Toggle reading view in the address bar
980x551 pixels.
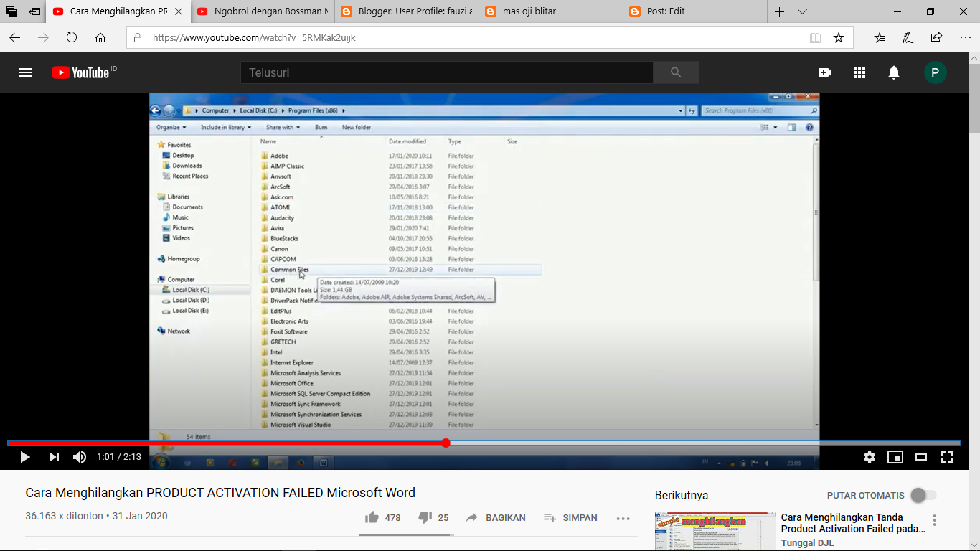pos(815,37)
